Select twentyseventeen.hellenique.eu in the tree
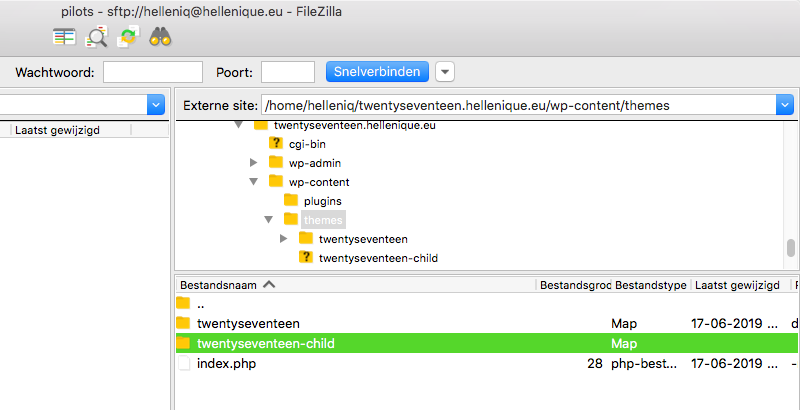800x410 pixels. pos(355,125)
